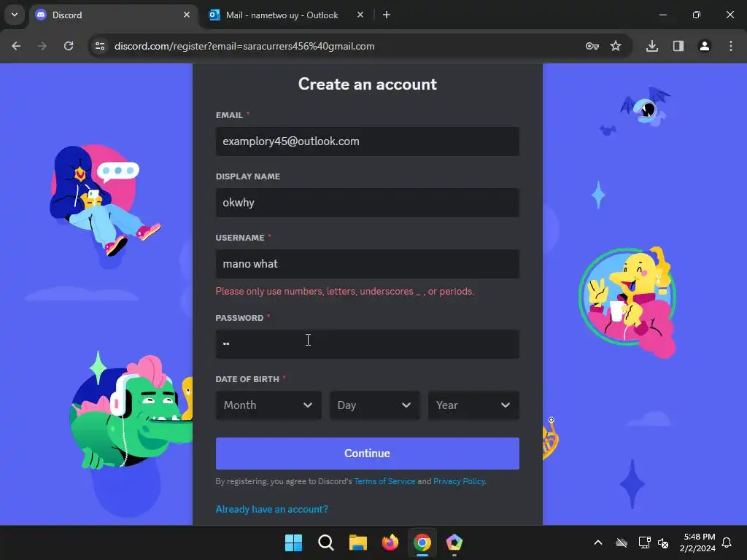Open the clock showing 5:48 PM
The height and width of the screenshot is (560, 747).
pos(697,542)
